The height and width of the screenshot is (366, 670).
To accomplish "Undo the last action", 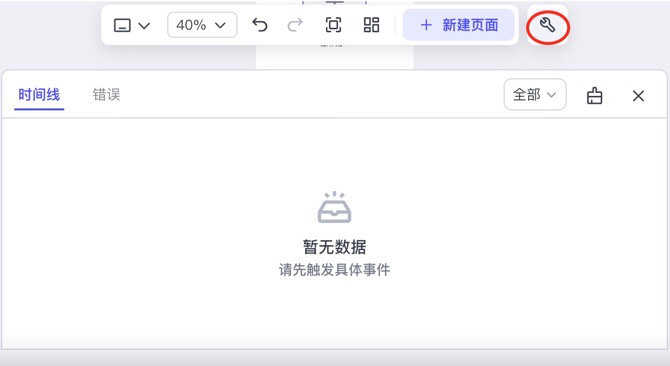I will coord(259,25).
